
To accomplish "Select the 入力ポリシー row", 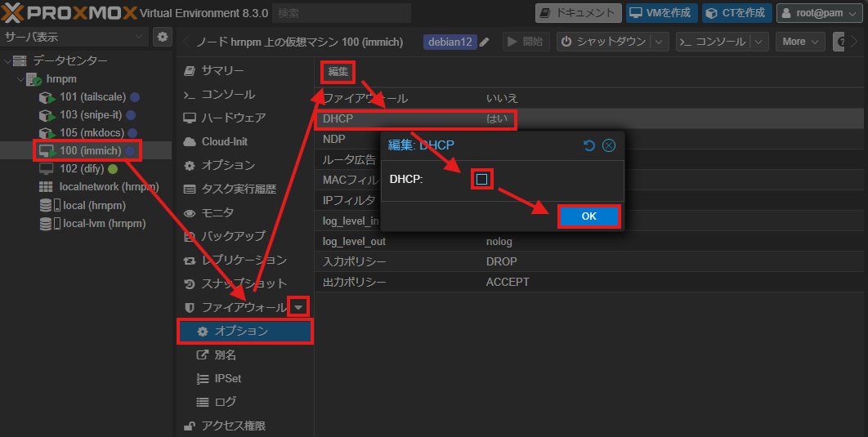I will pyautogui.click(x=589, y=261).
